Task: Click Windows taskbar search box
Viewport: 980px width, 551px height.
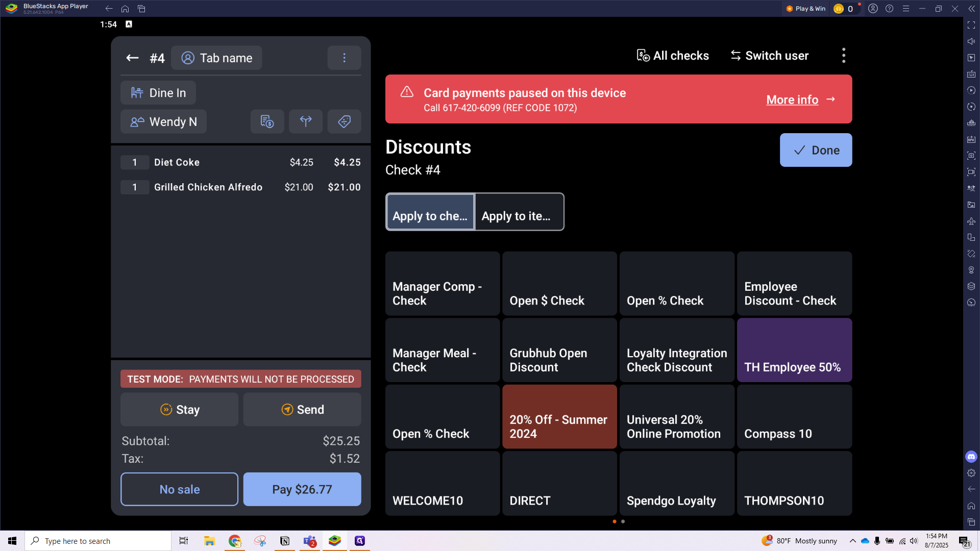Action: point(98,541)
